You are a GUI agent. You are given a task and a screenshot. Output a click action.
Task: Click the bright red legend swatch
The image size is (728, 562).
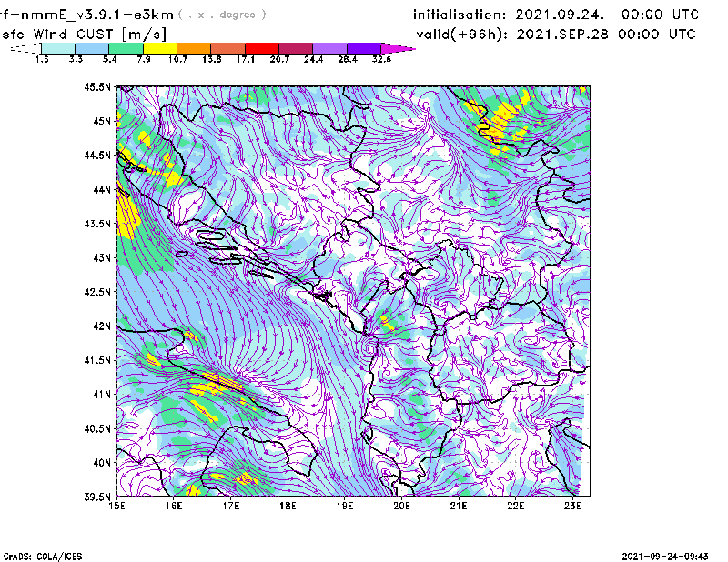coord(262,48)
